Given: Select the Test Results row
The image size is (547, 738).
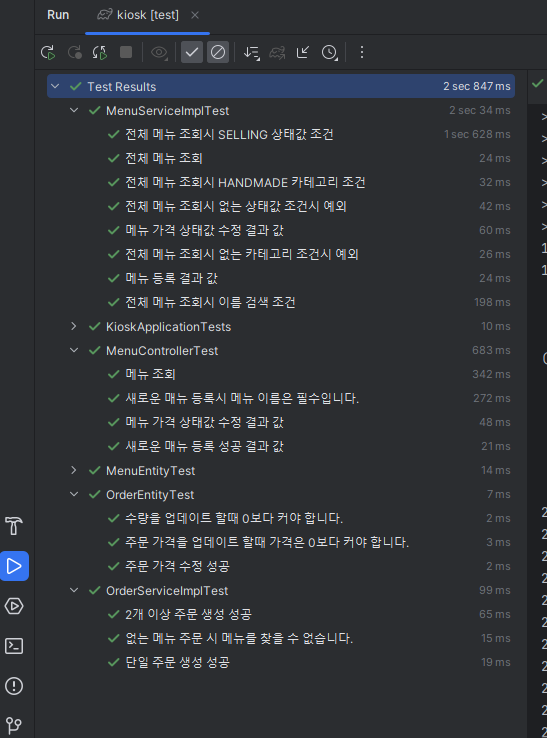Looking at the screenshot, I should coord(281,86).
